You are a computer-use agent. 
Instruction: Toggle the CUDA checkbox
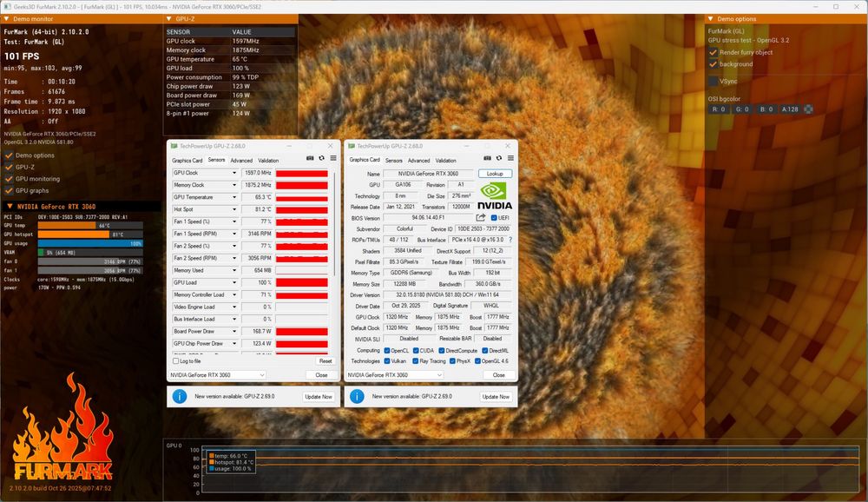click(x=415, y=351)
